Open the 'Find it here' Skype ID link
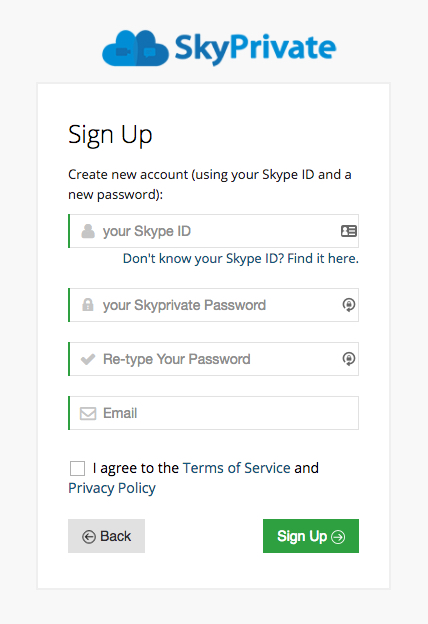428x624 pixels. pos(323,259)
